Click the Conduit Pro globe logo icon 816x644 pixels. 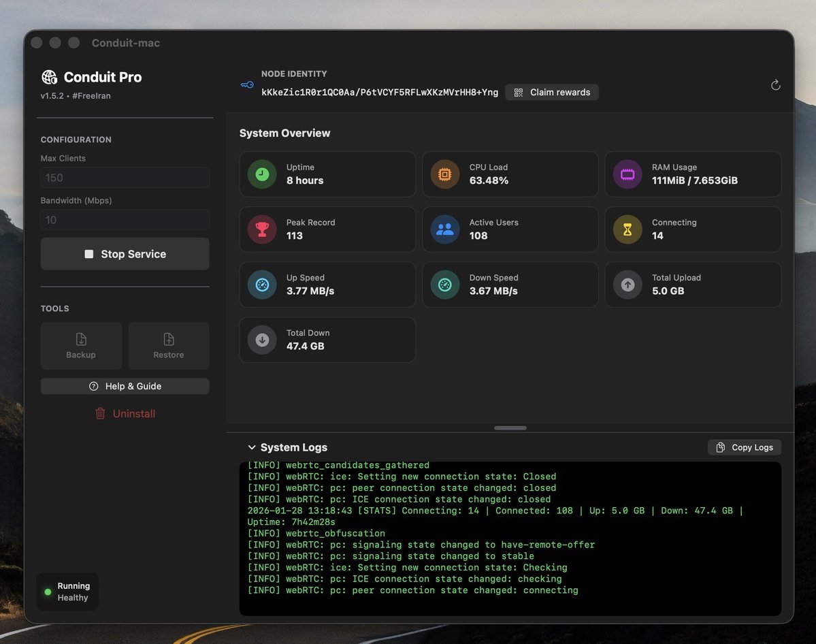coord(50,77)
